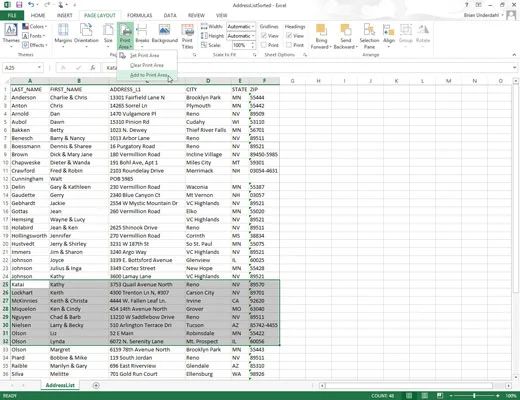Open the Name Box dropdown arrow
520x400 pixels.
tap(39, 68)
